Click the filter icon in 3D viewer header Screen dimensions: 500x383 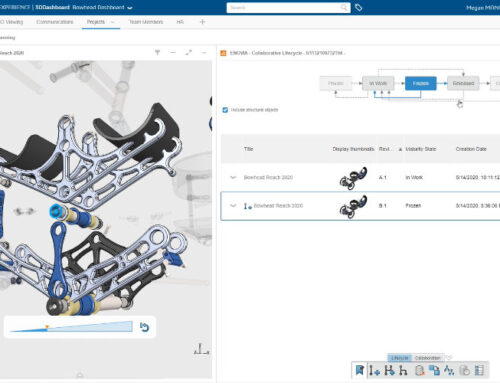pyautogui.click(x=157, y=52)
